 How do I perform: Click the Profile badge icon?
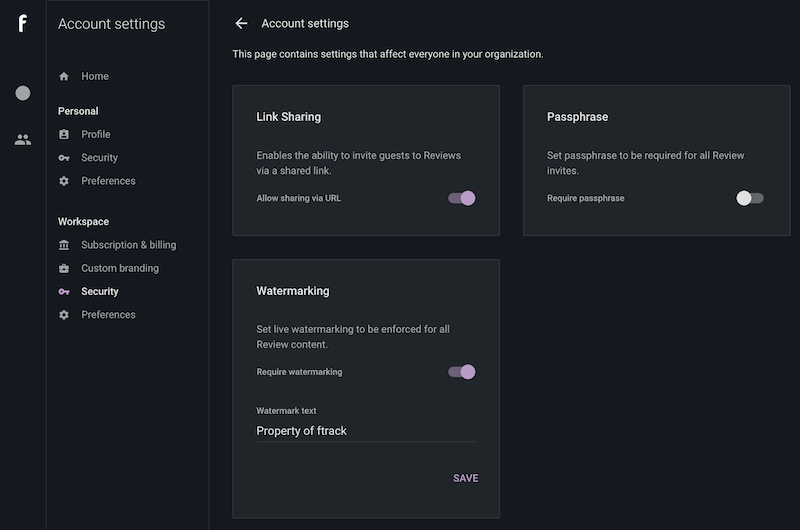pyautogui.click(x=64, y=134)
